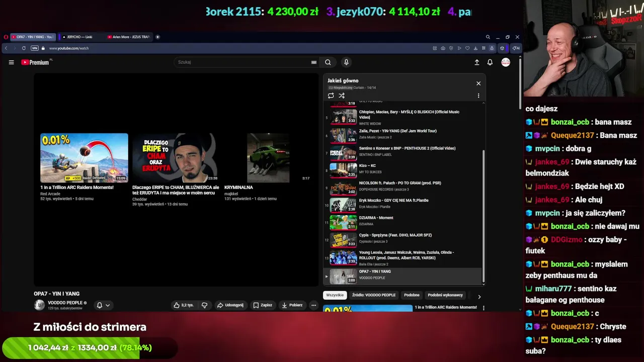Screen dimensions: 644x362
Task: Open the upload/create video icon
Action: pyautogui.click(x=477, y=62)
